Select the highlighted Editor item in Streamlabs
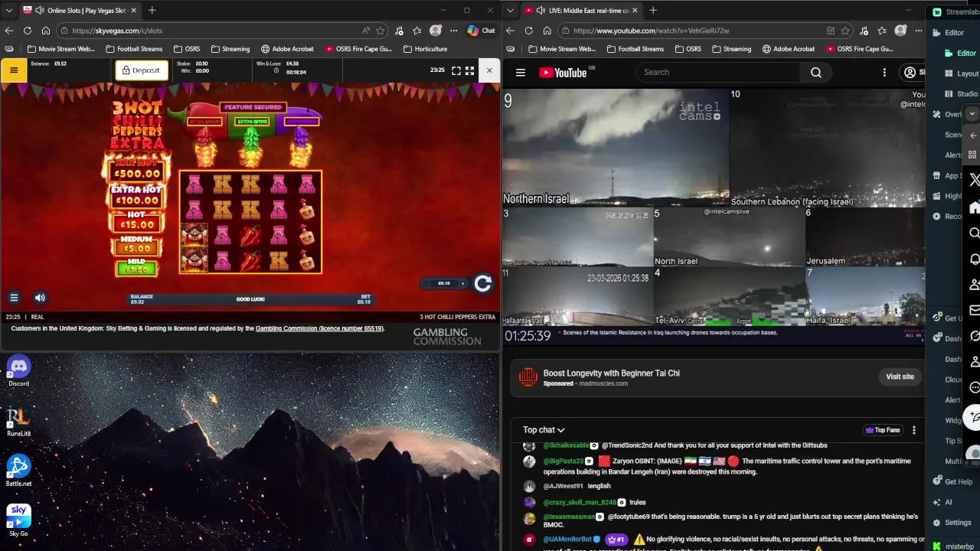Image resolution: width=980 pixels, height=551 pixels. (960, 54)
